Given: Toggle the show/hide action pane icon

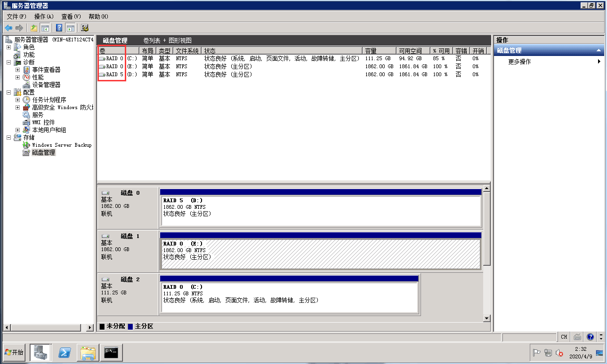Looking at the screenshot, I should click(x=70, y=28).
